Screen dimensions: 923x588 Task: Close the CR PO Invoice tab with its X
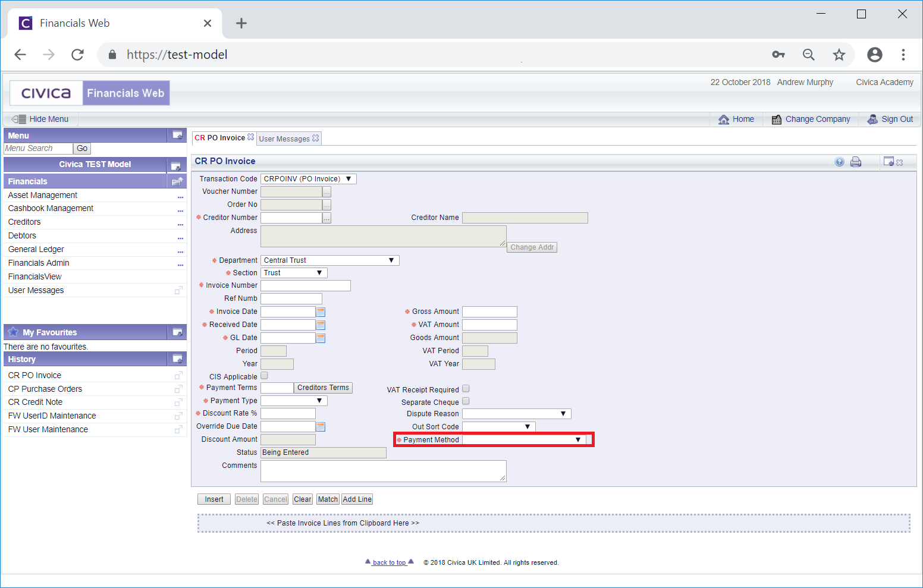point(251,137)
